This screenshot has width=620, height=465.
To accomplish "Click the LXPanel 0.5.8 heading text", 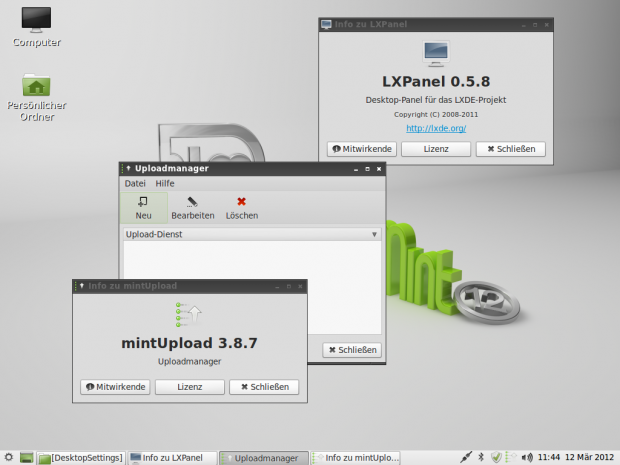I will [x=436, y=81].
